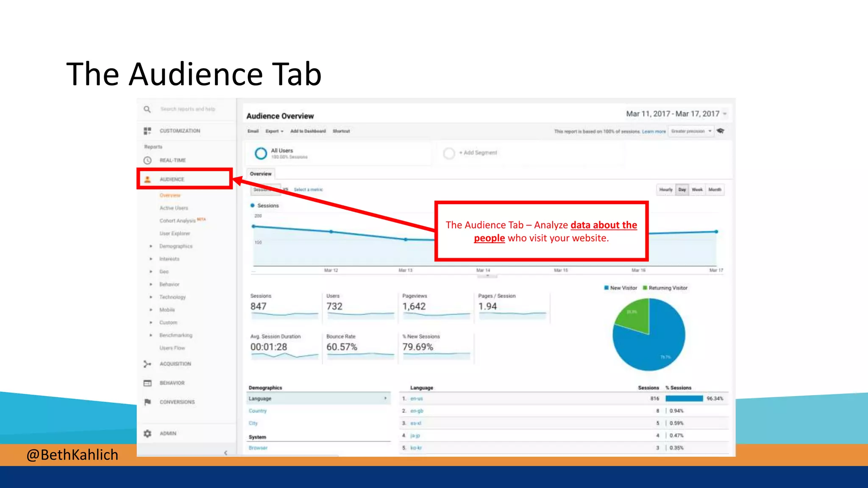The image size is (868, 488).
Task: Click Add to Dashboard
Action: 308,131
